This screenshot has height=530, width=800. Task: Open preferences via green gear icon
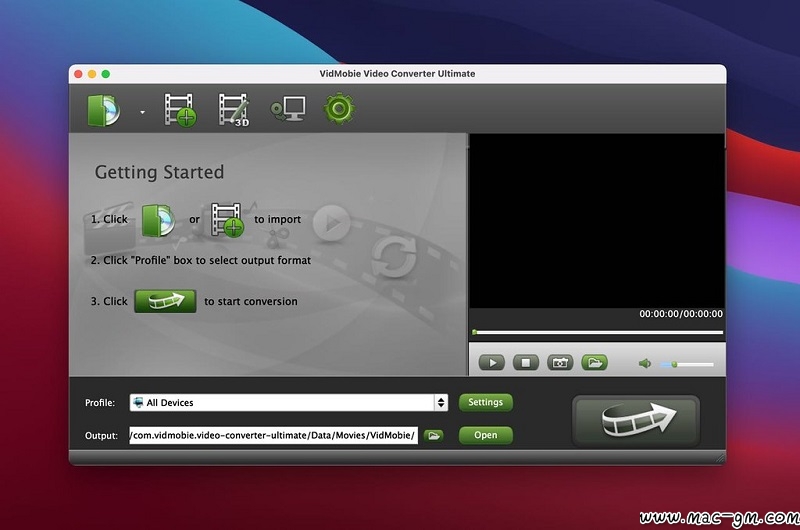point(339,108)
